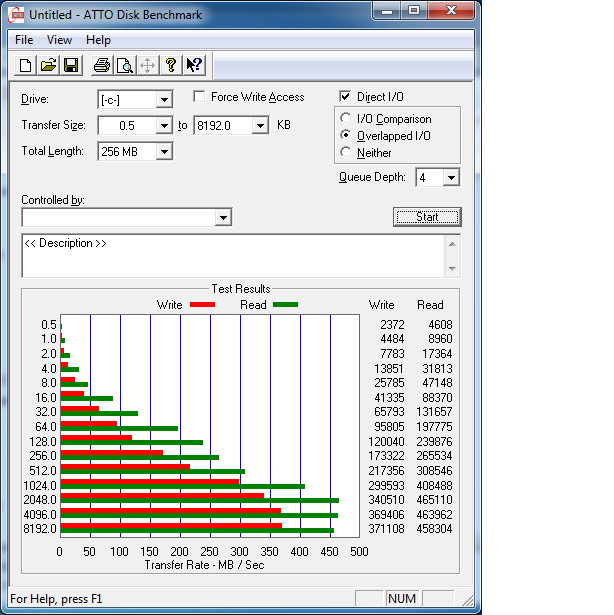This screenshot has width=614, height=615.
Task: Click the read value 458304
Action: [434, 529]
